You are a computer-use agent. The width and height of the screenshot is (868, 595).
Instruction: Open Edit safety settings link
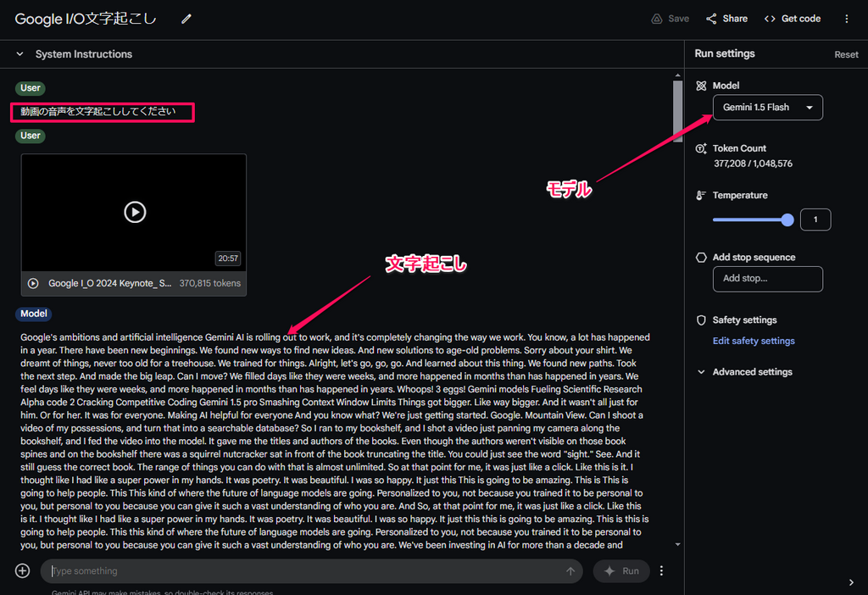click(754, 341)
